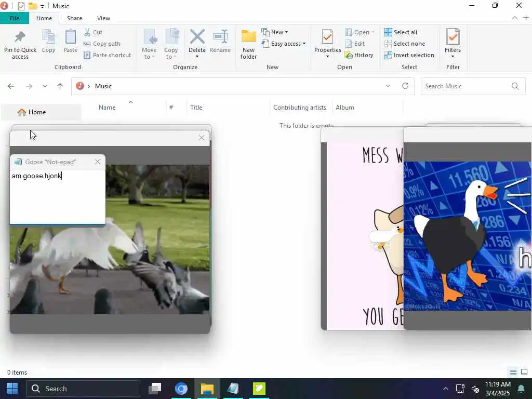Open the notepad-like taskbar app
Viewport: 532px width, 399px height.
pos(233,389)
